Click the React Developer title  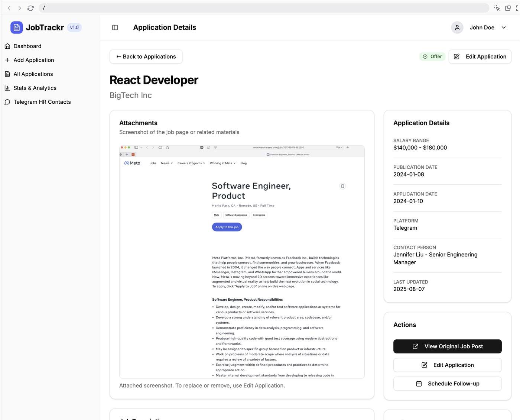[154, 80]
